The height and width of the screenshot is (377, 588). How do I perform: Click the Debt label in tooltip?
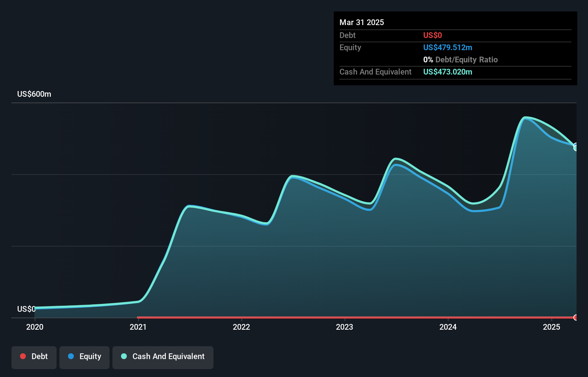(x=347, y=35)
